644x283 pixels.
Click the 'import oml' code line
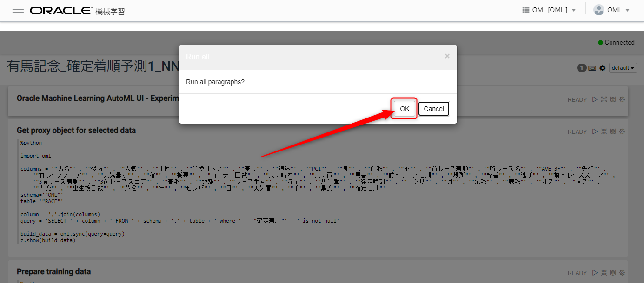[x=36, y=156]
